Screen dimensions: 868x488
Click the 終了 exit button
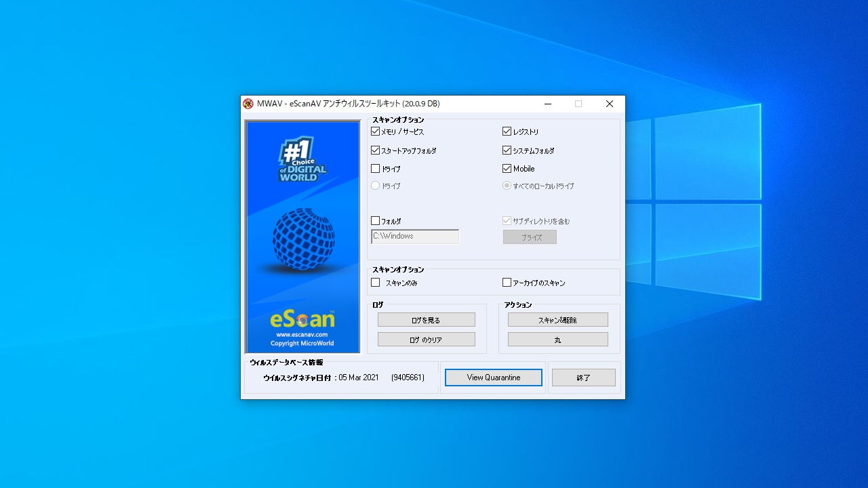click(584, 378)
